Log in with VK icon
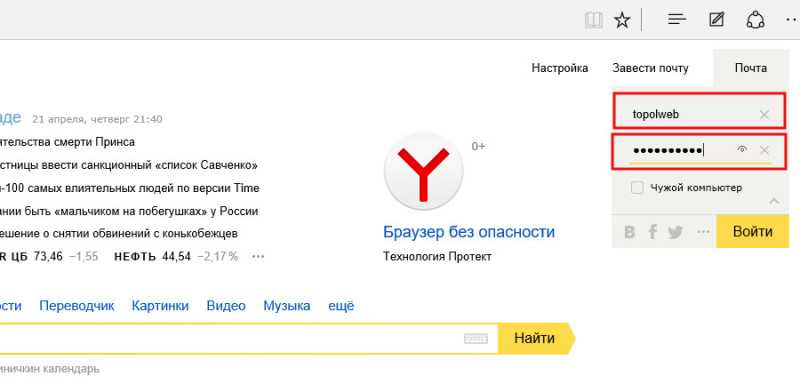Viewport: 800px width, 384px height. (x=630, y=233)
